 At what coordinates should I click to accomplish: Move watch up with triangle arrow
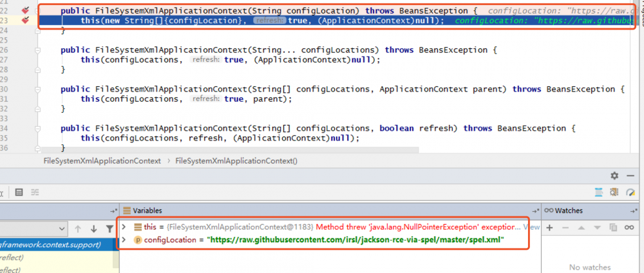pos(582,227)
